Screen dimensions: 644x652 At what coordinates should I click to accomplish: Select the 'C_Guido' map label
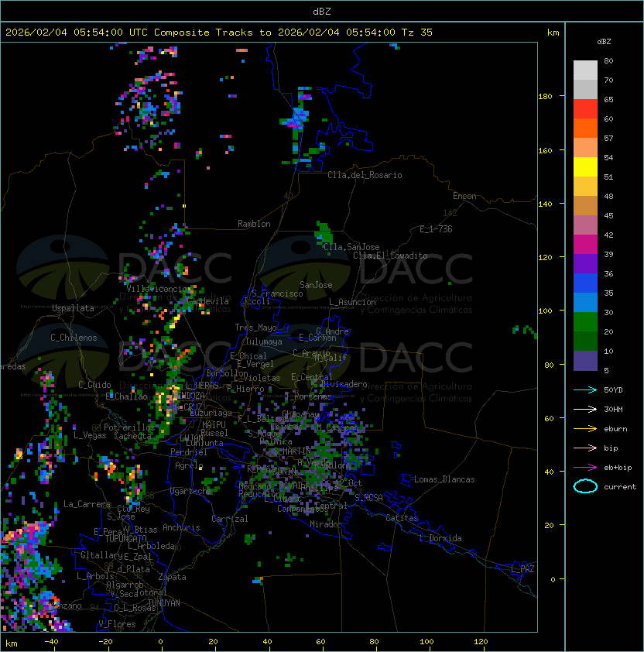point(94,385)
